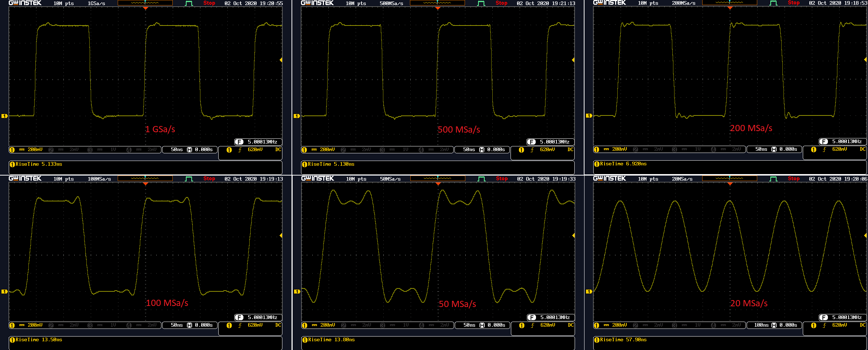
Task: Toggle channel 1 200mV indicator in the 1GSa/s panel
Action: tap(26, 150)
